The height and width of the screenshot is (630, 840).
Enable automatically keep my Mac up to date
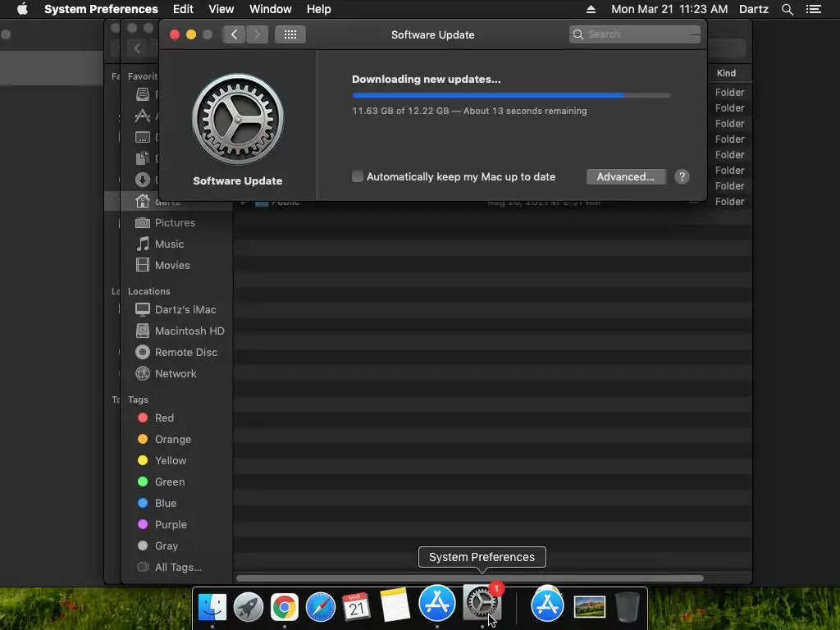(x=358, y=177)
